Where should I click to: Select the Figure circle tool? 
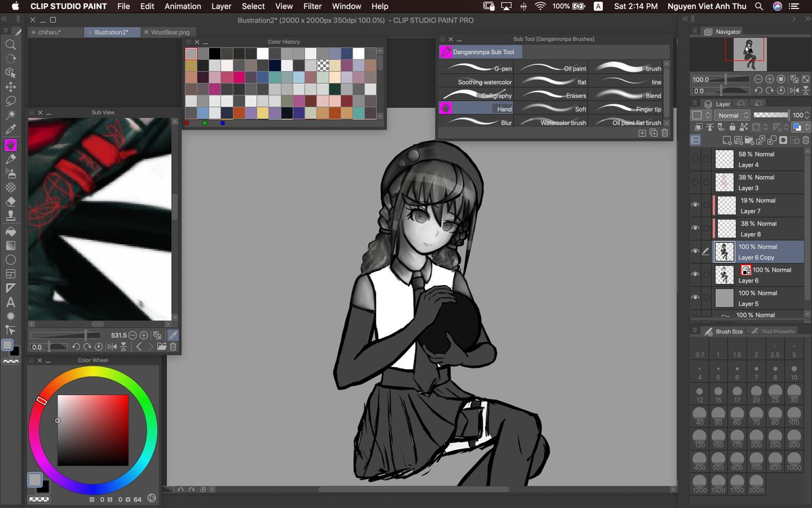[x=11, y=259]
